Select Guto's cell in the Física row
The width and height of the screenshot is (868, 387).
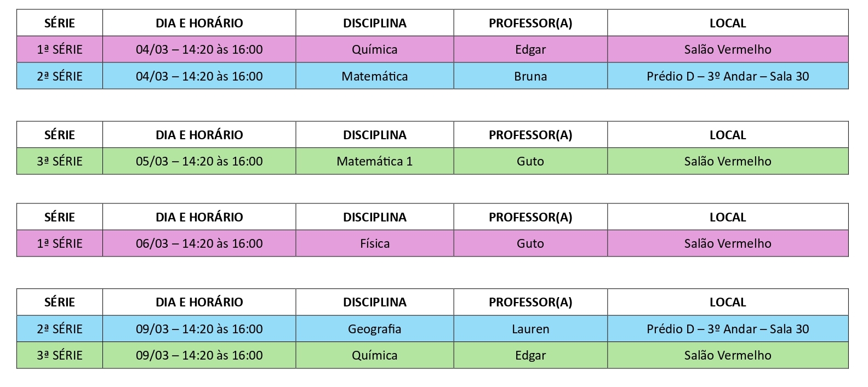click(530, 243)
